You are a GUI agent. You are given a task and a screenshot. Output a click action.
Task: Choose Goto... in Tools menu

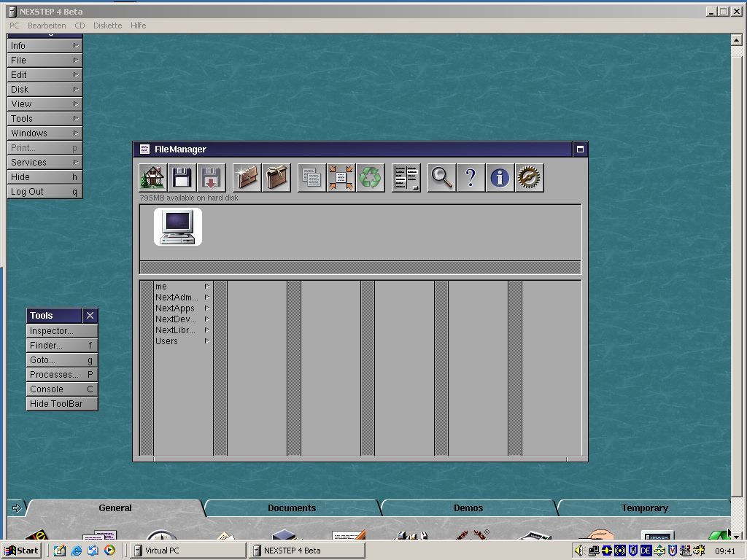point(62,360)
